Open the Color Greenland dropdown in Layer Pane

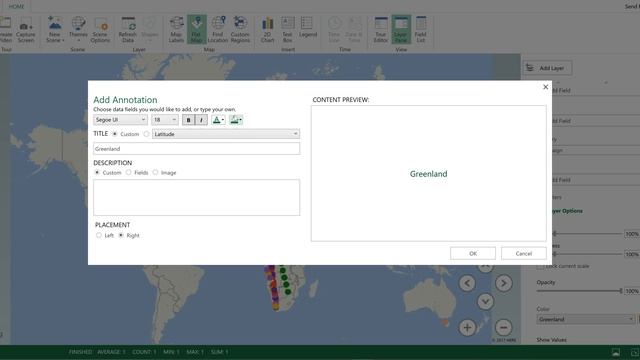[x=585, y=319]
